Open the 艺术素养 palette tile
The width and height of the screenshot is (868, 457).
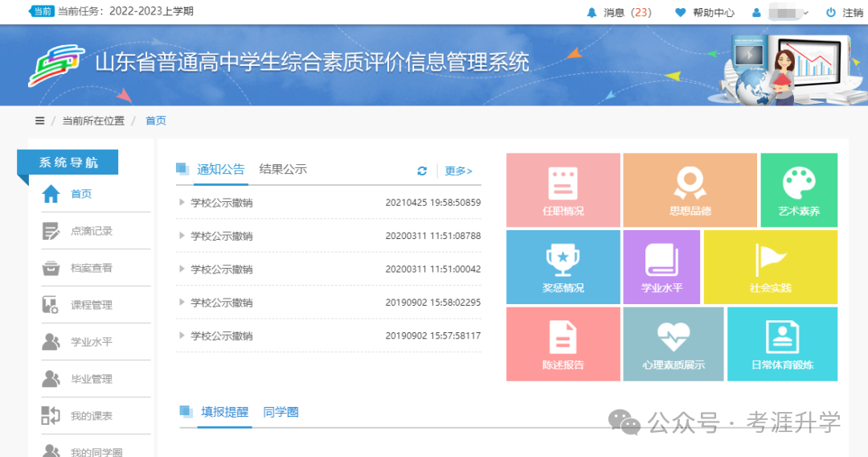pos(799,190)
